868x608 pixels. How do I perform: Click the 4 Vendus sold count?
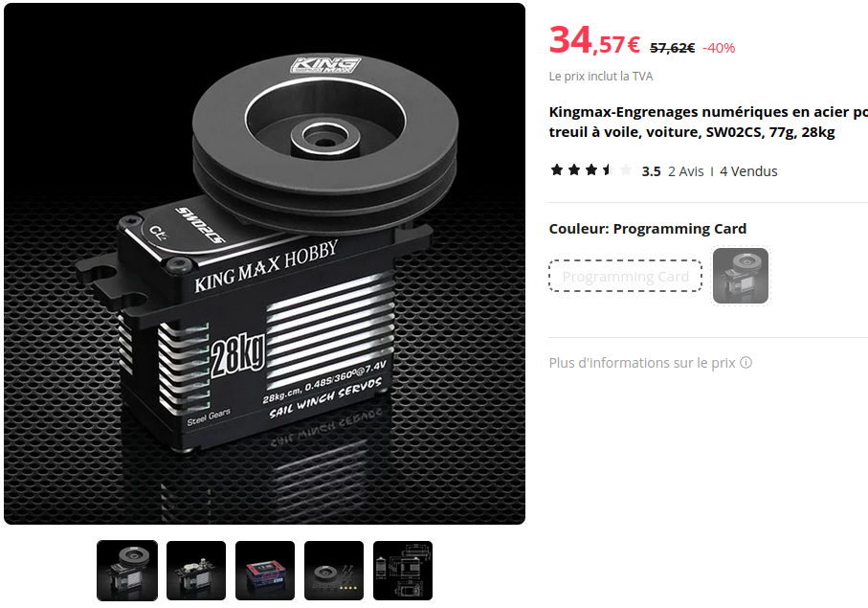[x=748, y=171]
